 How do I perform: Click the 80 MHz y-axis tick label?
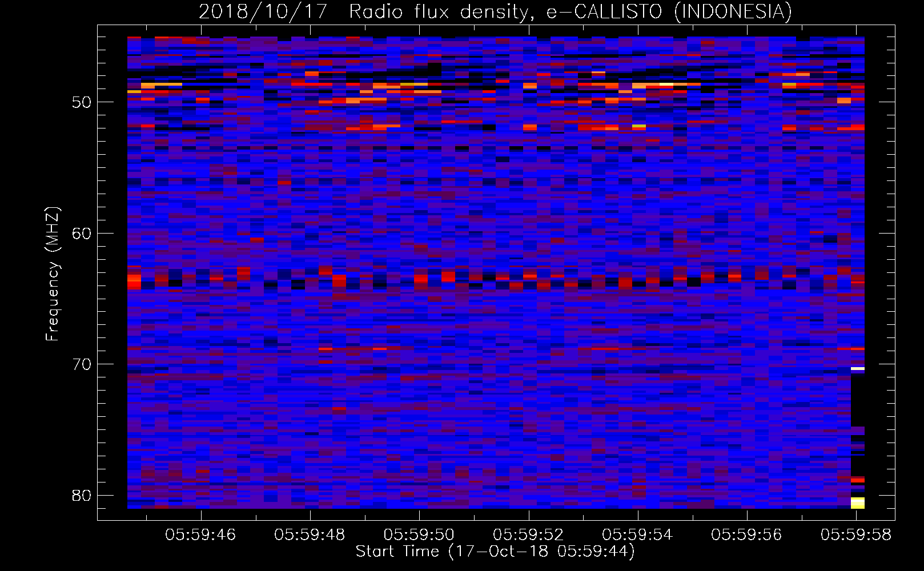click(x=82, y=496)
